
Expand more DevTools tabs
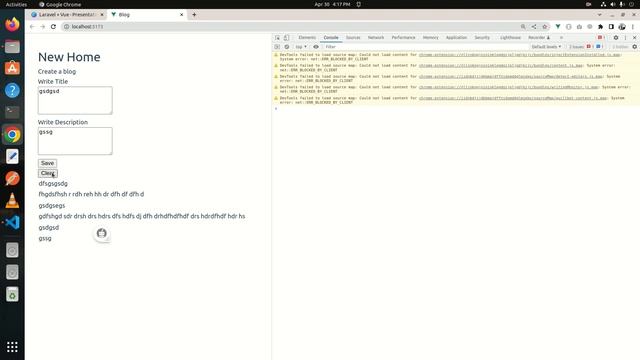(561, 38)
